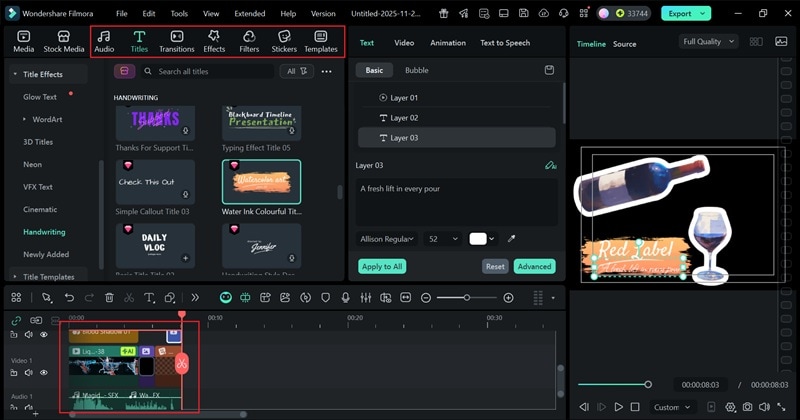Click the Add Text tool icon
The image size is (800, 420).
149,298
